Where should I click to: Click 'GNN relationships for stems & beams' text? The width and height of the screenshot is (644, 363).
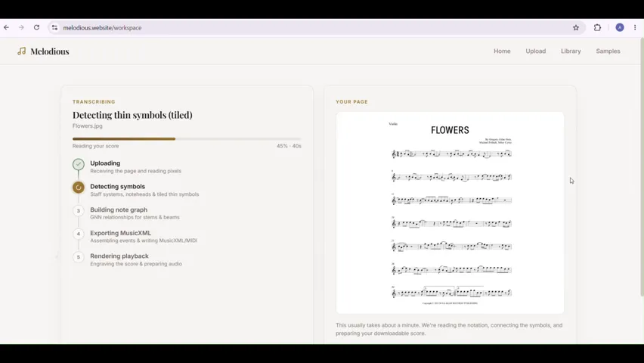(x=135, y=217)
